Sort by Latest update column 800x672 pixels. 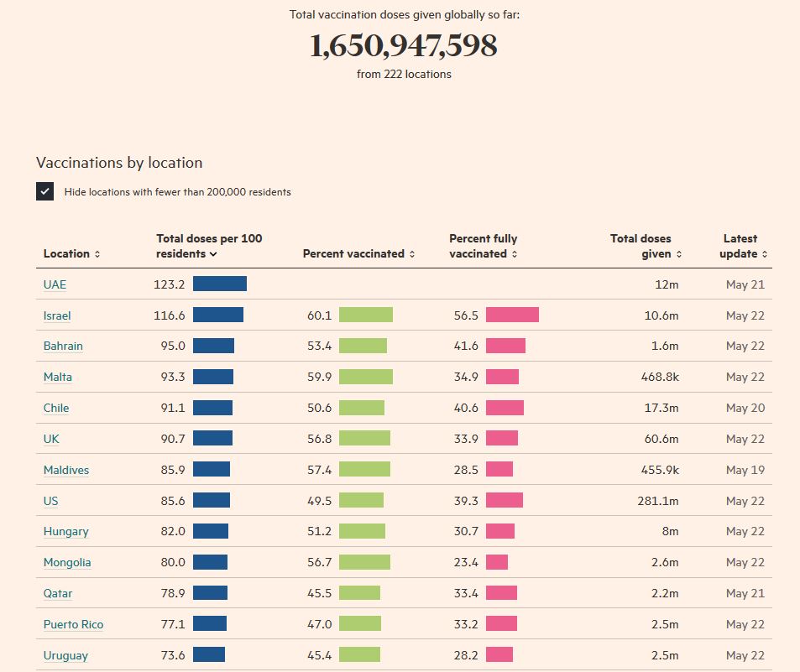point(743,246)
